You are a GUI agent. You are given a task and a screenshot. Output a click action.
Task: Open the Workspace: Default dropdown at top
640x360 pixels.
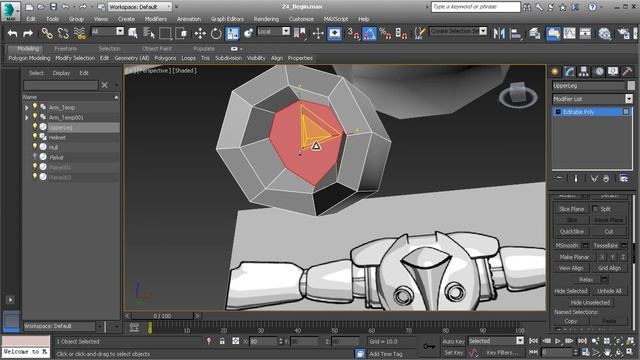point(140,7)
